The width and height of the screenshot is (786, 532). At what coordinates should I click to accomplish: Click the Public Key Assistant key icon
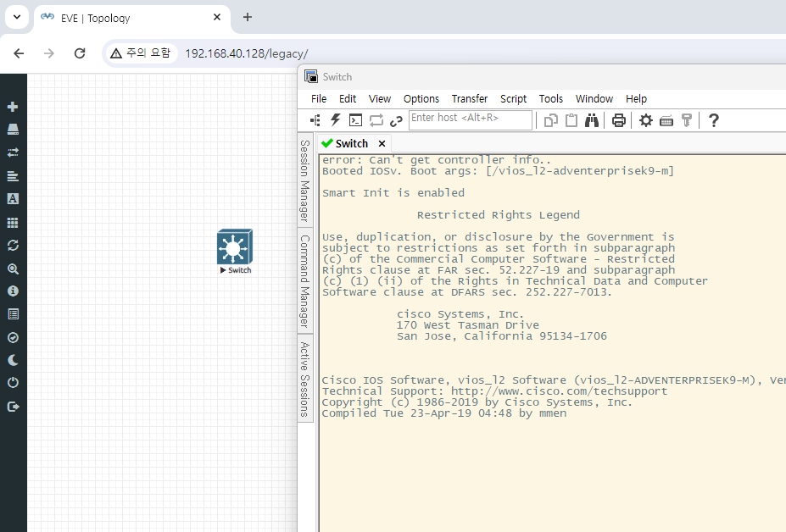(x=687, y=120)
